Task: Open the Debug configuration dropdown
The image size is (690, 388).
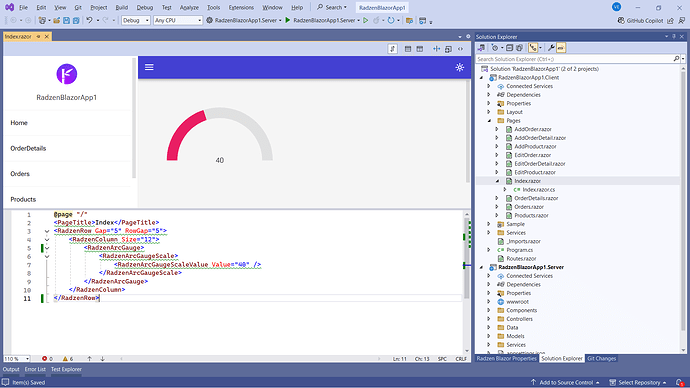Action: point(136,20)
